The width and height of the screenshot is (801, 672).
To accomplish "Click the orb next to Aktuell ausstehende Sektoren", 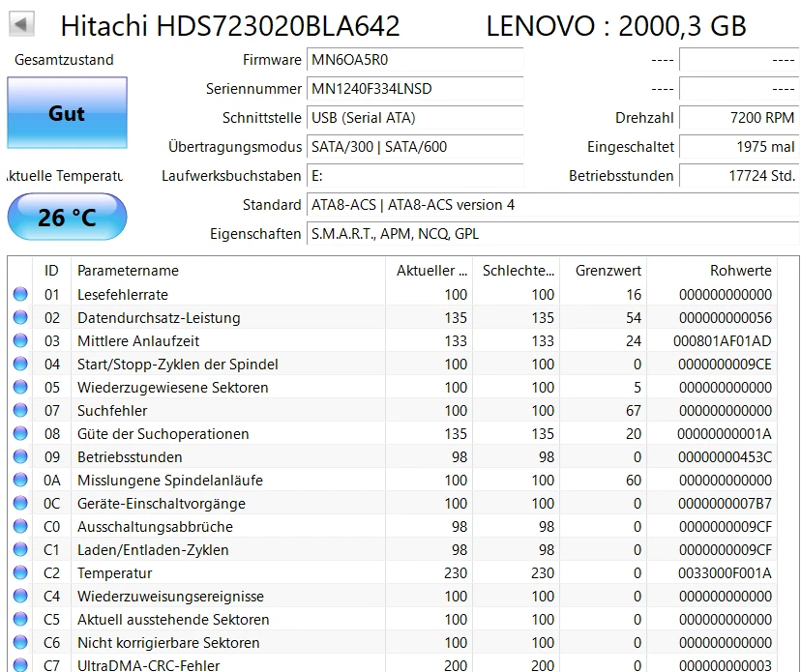I will 22,619.
